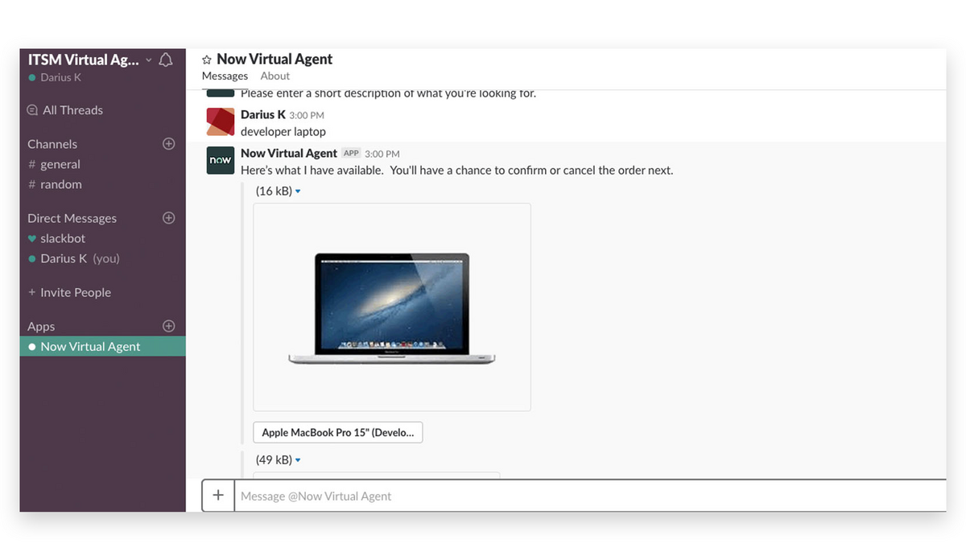Click the Apps section header

(x=41, y=326)
